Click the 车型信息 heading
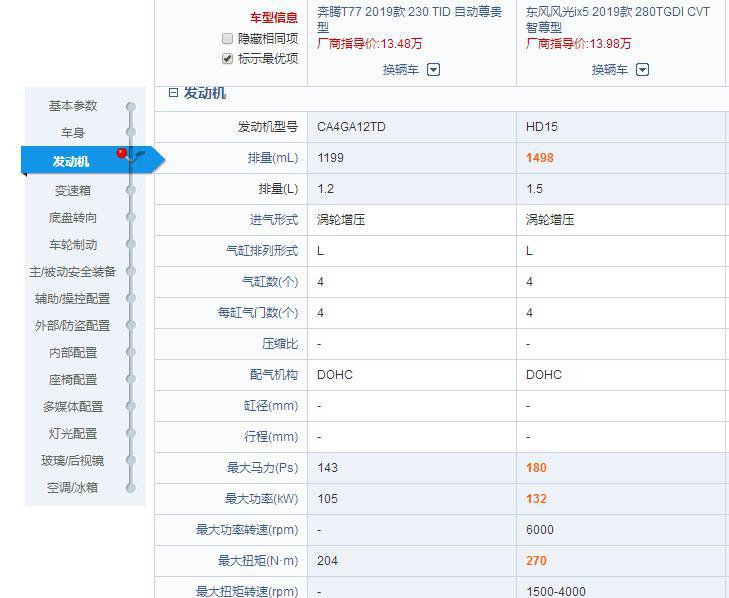Viewport: 729px width, 598px height. pyautogui.click(x=274, y=17)
